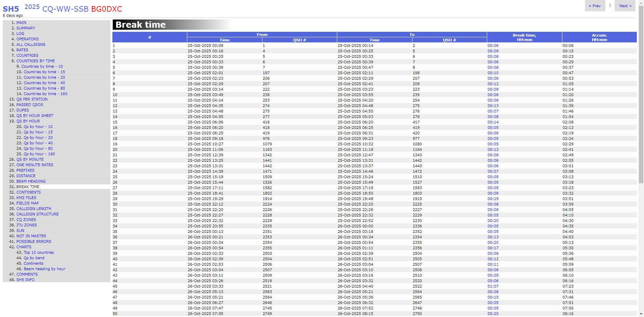Open the SUMMARY report
The width and height of the screenshot is (644, 317).
[x=26, y=28]
